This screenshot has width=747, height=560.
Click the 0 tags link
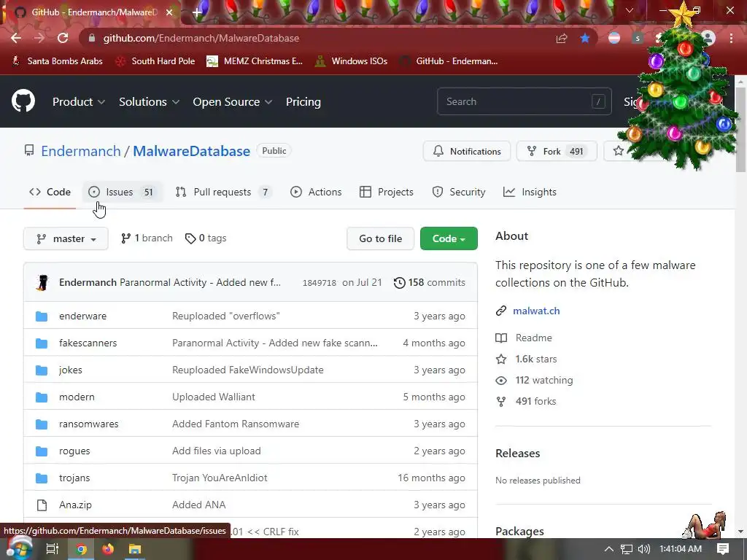pyautogui.click(x=206, y=238)
